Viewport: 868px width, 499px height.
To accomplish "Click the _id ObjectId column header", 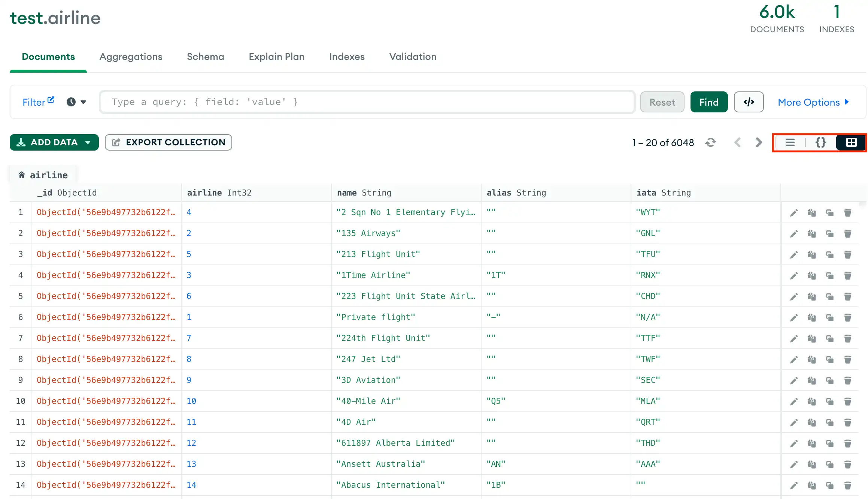I will point(107,193).
